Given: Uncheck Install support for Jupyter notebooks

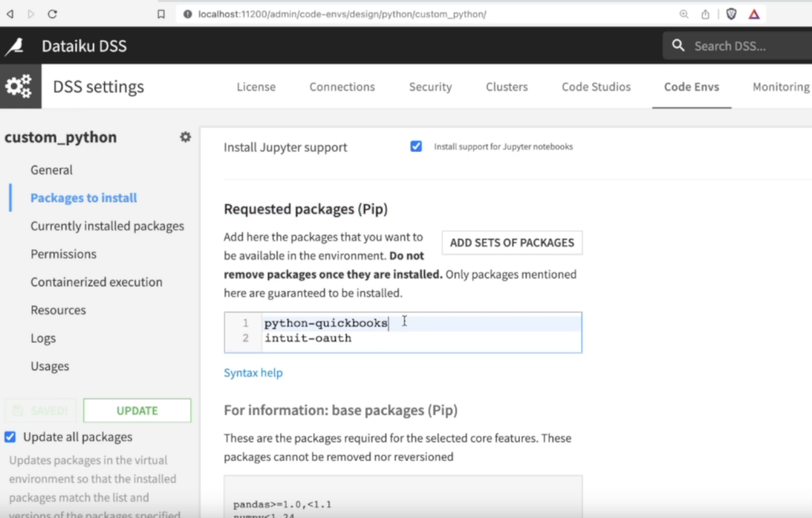Looking at the screenshot, I should (416, 147).
